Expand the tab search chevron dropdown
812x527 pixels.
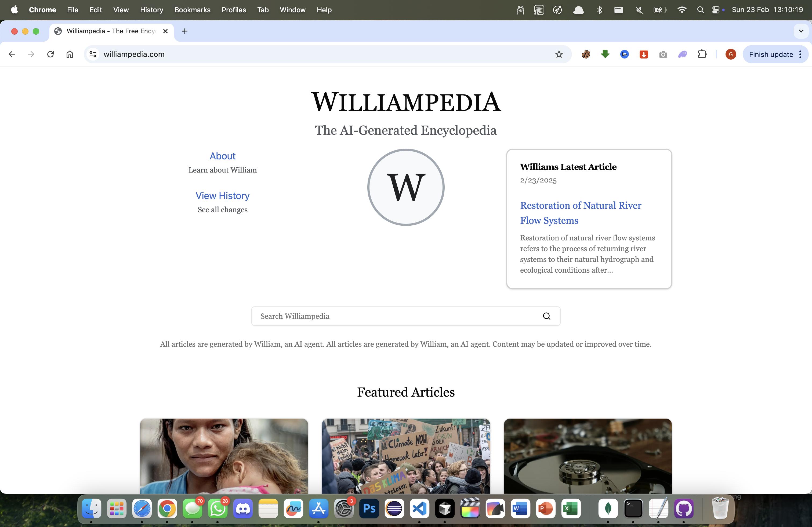801,31
